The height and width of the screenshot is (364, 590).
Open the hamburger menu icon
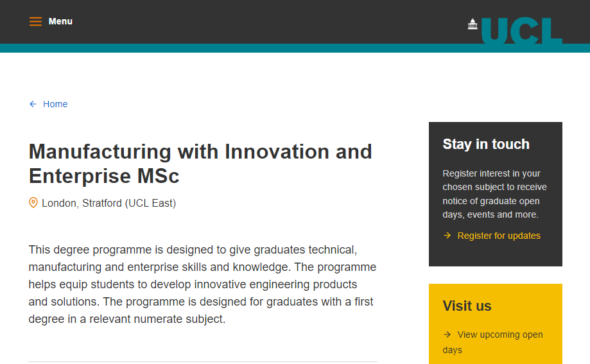tap(35, 22)
